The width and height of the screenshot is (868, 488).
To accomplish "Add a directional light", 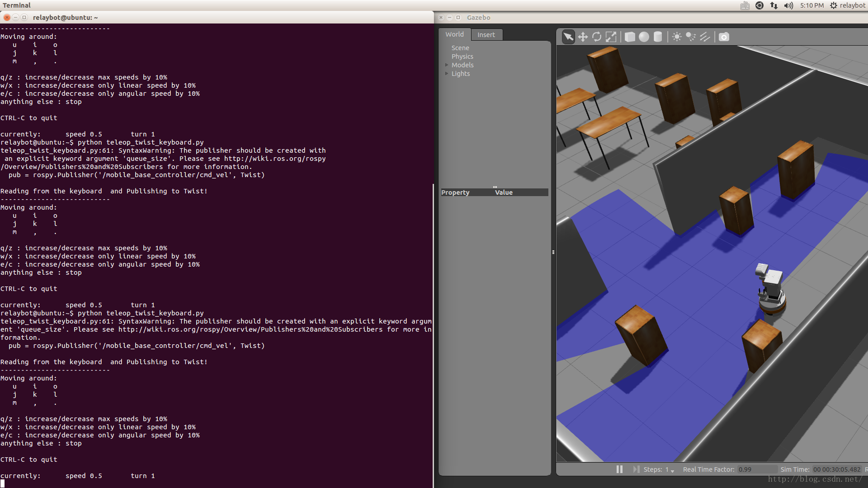I will (705, 37).
